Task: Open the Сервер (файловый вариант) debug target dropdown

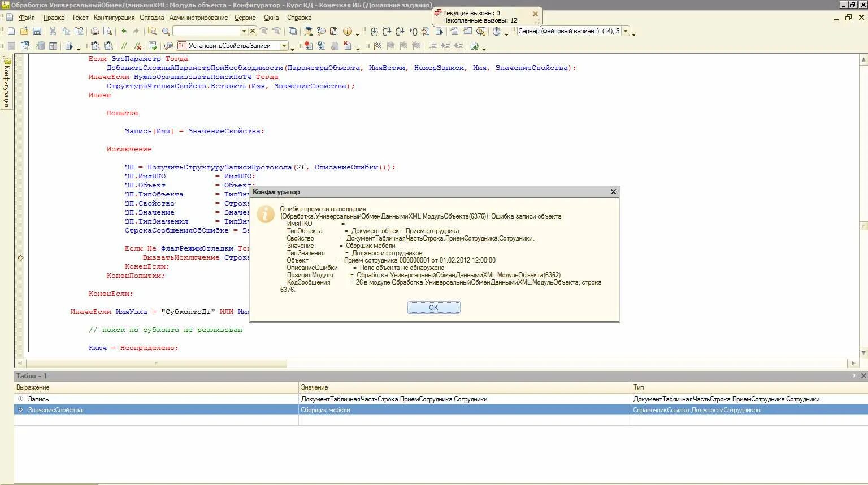Action: click(x=626, y=31)
